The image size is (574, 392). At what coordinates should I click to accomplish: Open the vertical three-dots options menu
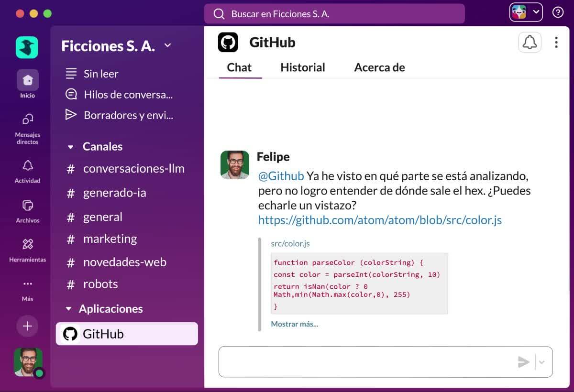pos(556,43)
